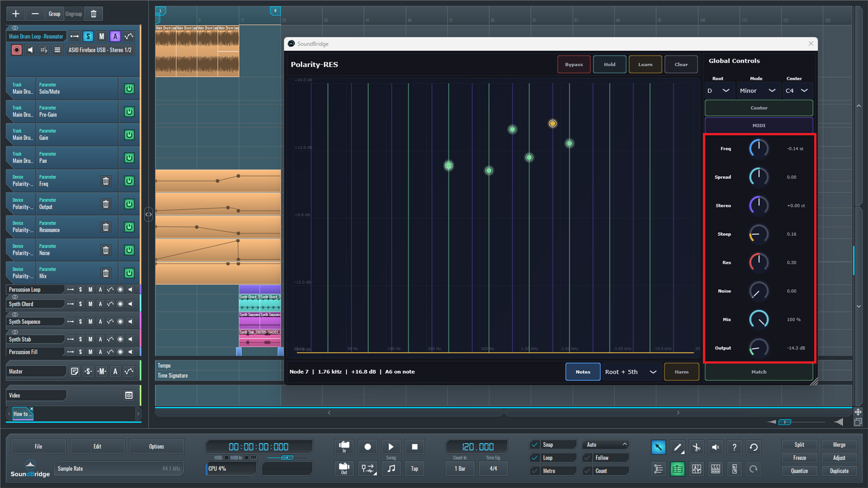Open the Root note D dropdown
Image resolution: width=868 pixels, height=488 pixels.
[719, 91]
